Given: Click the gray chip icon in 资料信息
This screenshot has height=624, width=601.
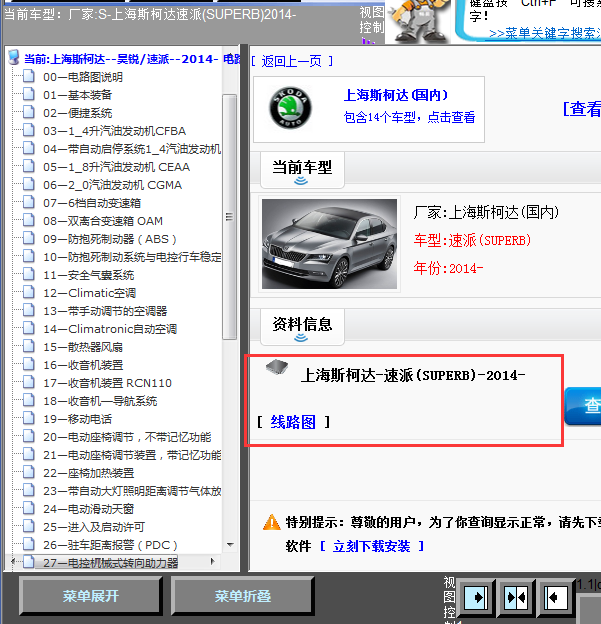Looking at the screenshot, I should 277,367.
